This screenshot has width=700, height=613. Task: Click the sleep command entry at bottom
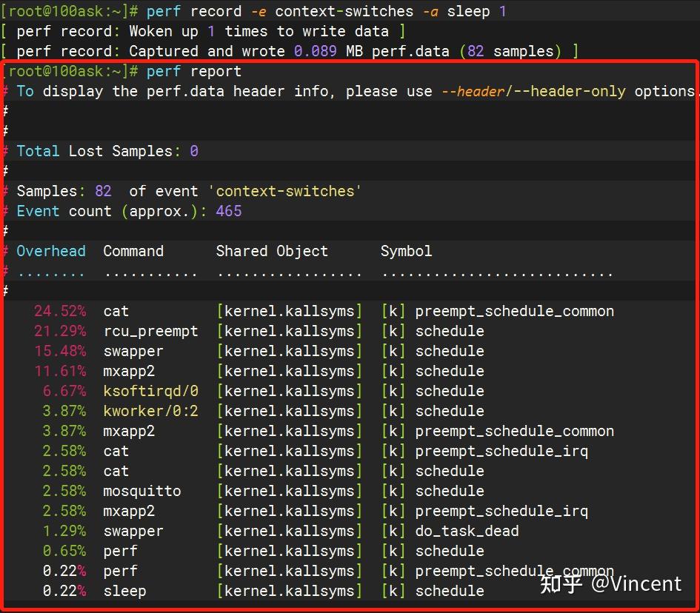coord(124,591)
